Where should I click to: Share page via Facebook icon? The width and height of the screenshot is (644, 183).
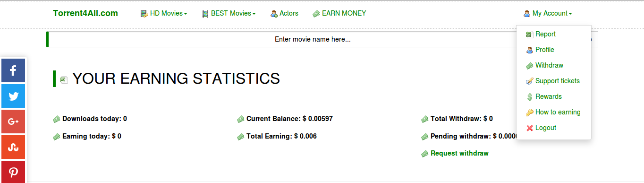point(13,70)
